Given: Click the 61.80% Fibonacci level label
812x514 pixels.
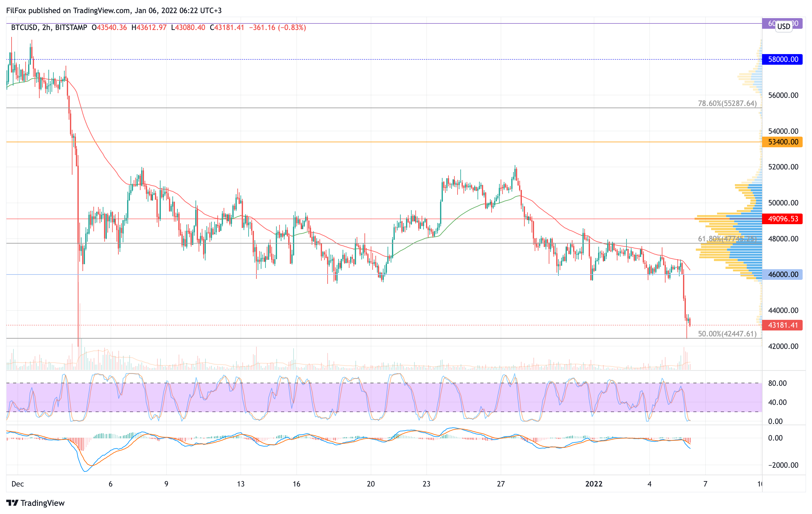Looking at the screenshot, I should 727,239.
